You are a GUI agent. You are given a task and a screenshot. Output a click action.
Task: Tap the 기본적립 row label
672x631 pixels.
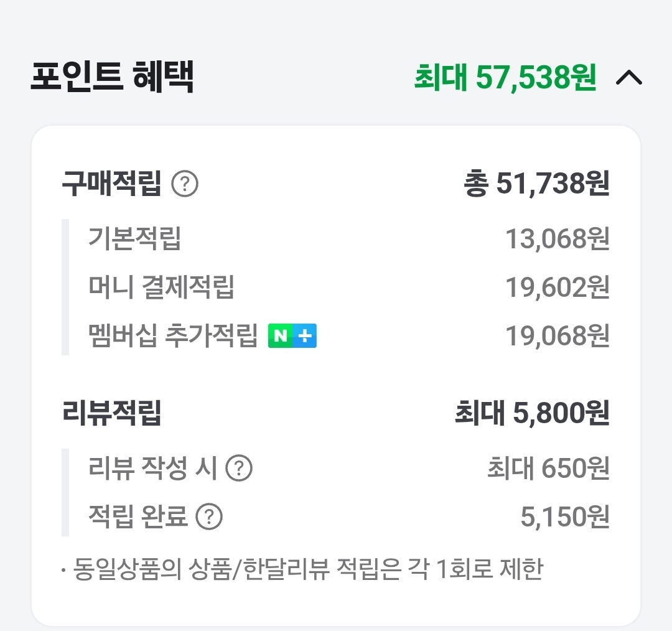click(134, 238)
